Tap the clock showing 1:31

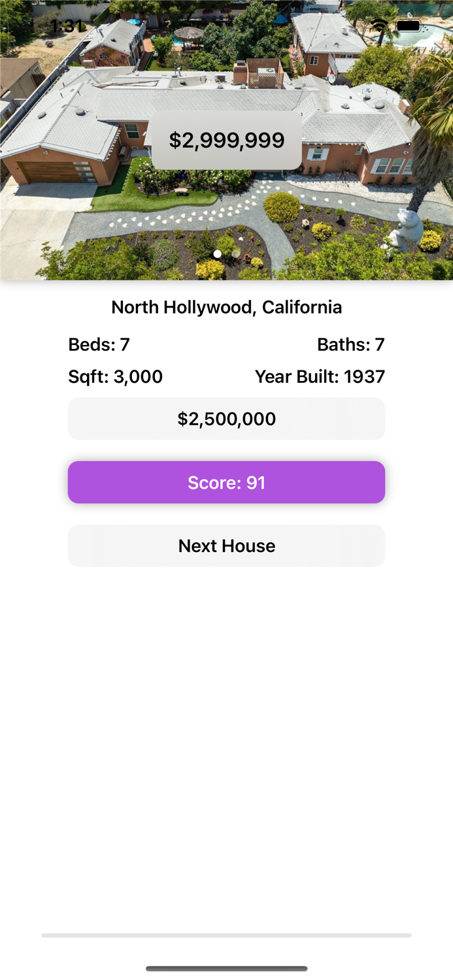tap(65, 25)
